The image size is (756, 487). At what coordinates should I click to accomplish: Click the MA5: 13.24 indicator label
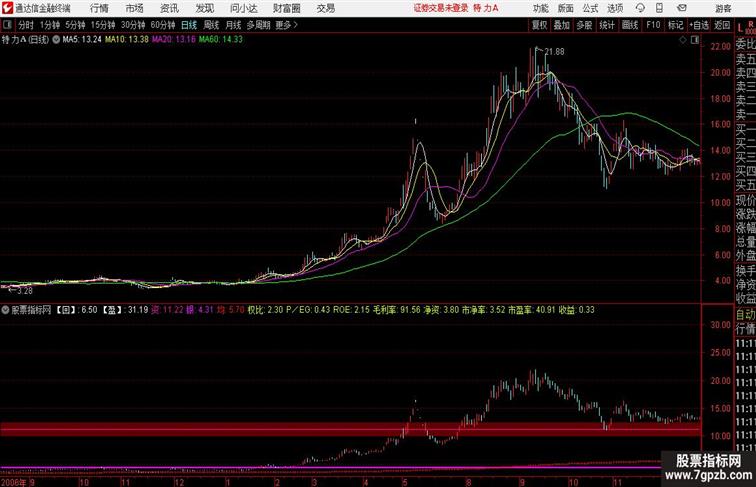pyautogui.click(x=82, y=40)
